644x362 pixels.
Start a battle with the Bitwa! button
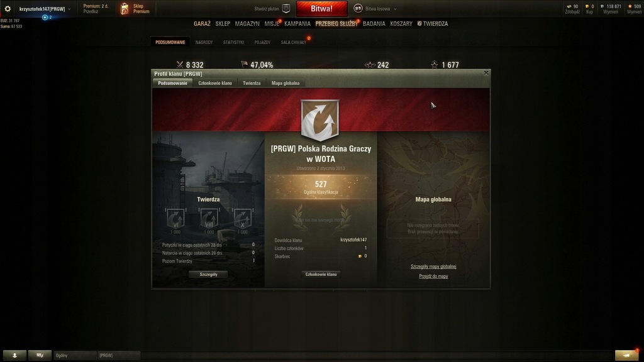pos(321,9)
